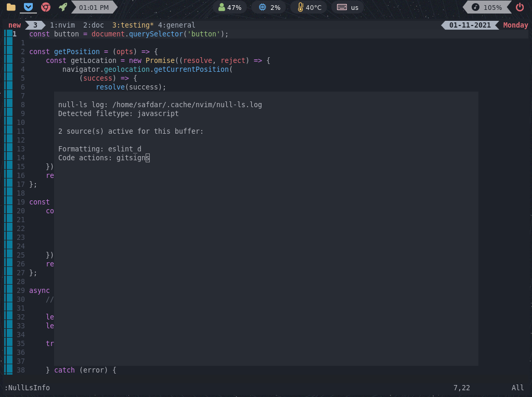
Task: Click the getPosition function name
Action: point(77,52)
